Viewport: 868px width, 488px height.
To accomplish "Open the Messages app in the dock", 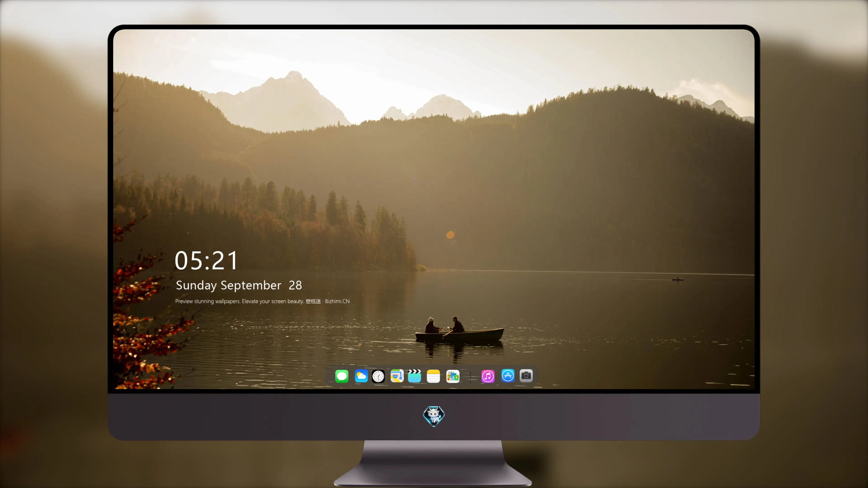I will coord(342,376).
